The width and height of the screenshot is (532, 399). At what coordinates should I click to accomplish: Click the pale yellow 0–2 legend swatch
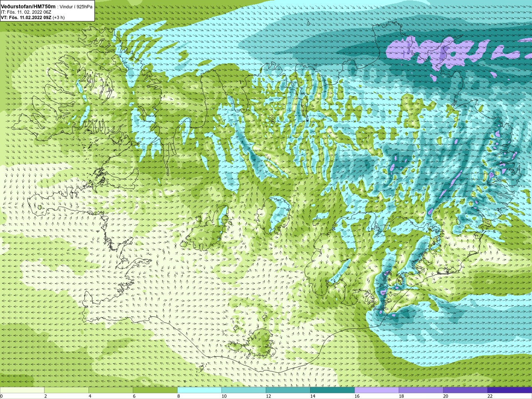coord(22,390)
